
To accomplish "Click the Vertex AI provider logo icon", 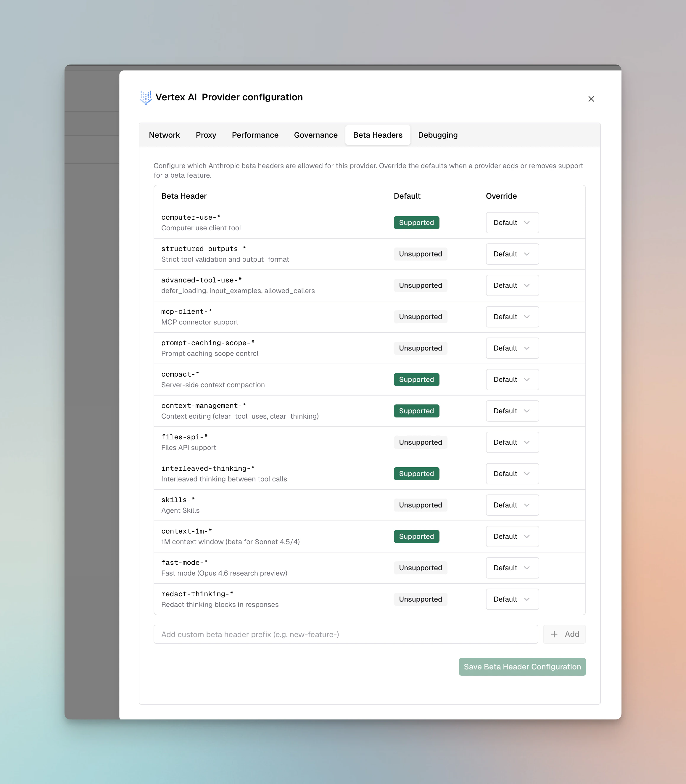I will pyautogui.click(x=146, y=98).
